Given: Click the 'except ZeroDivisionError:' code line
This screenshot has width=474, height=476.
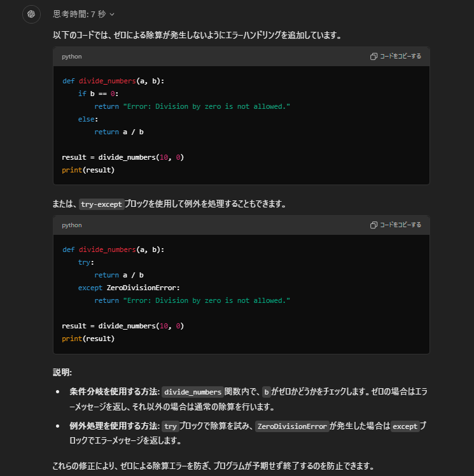Looking at the screenshot, I should (129, 288).
